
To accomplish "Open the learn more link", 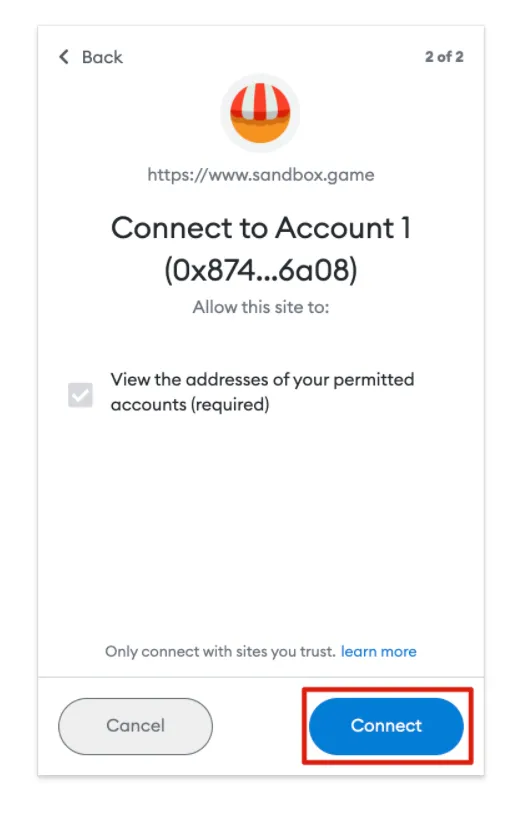I will pos(379,651).
